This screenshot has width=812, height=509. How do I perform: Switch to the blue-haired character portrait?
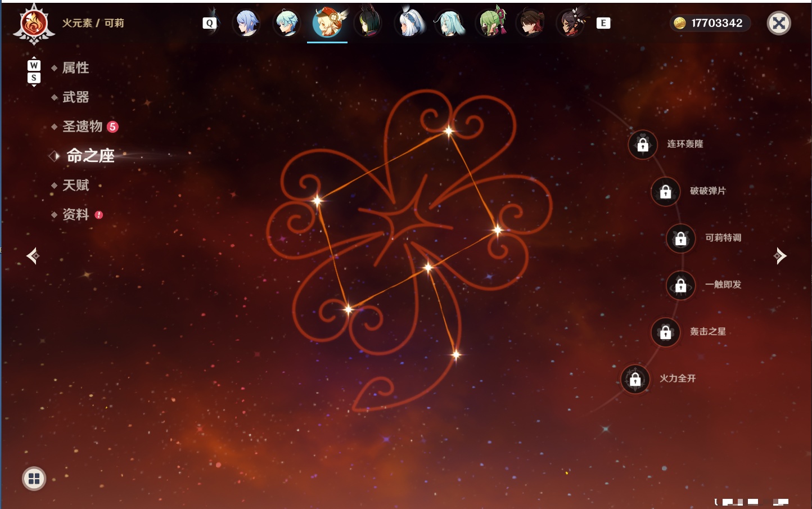tap(246, 23)
